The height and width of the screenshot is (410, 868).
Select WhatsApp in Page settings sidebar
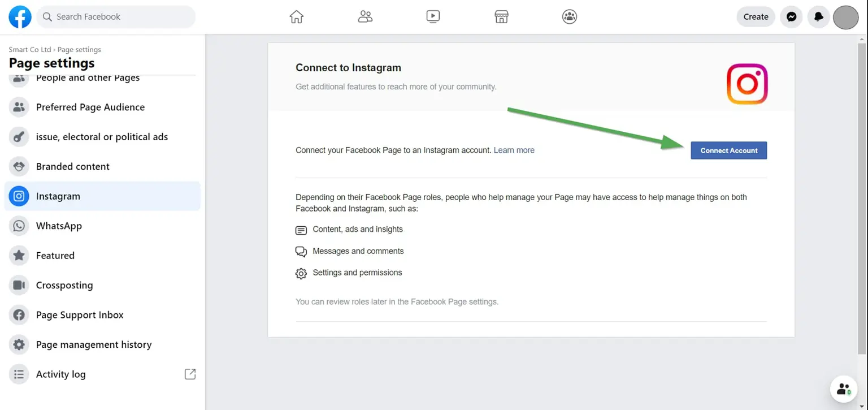coord(59,226)
